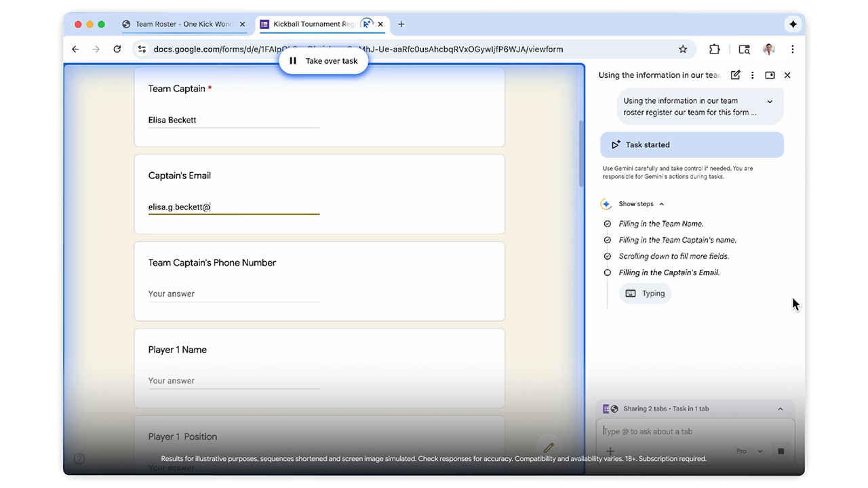
Task: Click the Task started button
Action: (x=692, y=145)
